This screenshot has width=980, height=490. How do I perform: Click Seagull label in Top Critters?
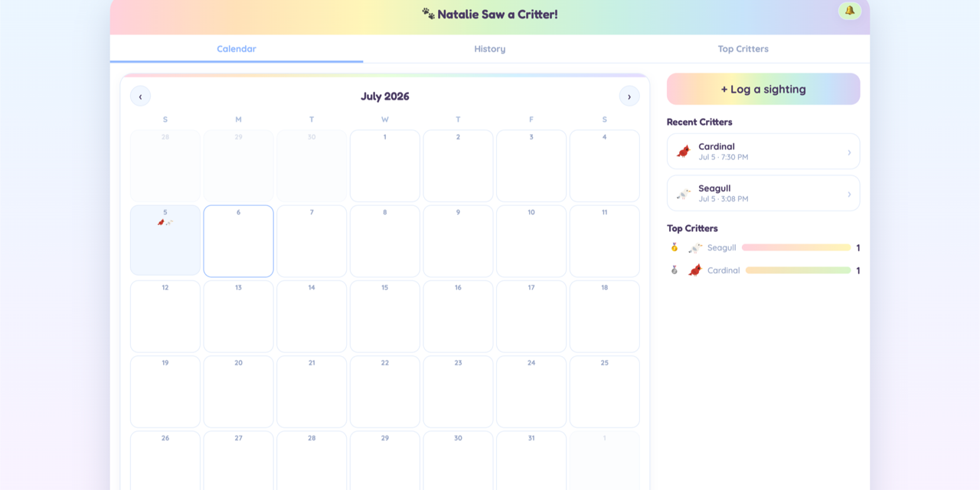click(x=722, y=248)
